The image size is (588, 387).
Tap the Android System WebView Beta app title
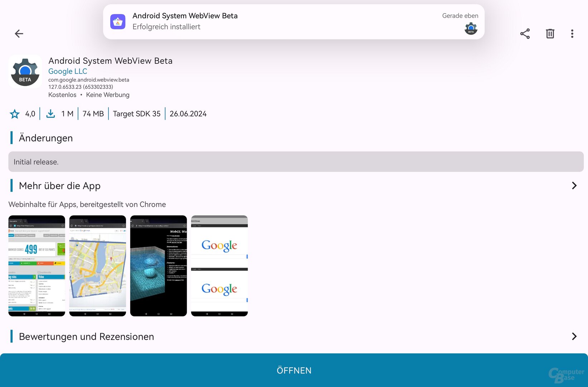coord(111,61)
